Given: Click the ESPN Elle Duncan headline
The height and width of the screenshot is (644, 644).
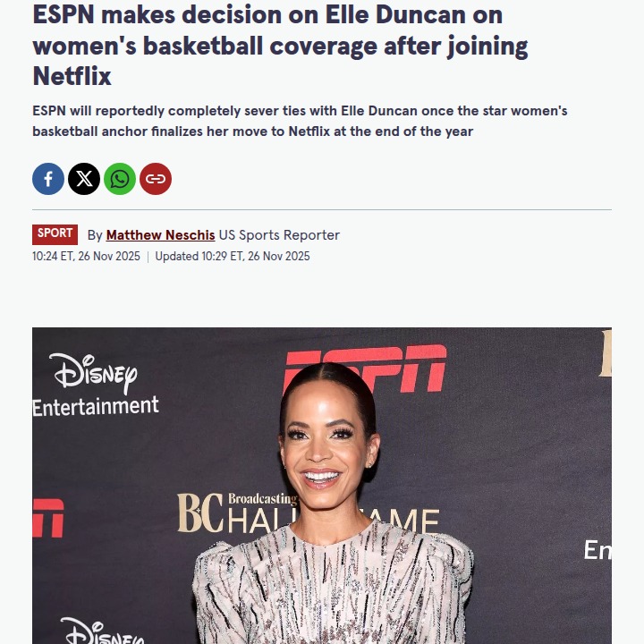Looking at the screenshot, I should click(280, 46).
